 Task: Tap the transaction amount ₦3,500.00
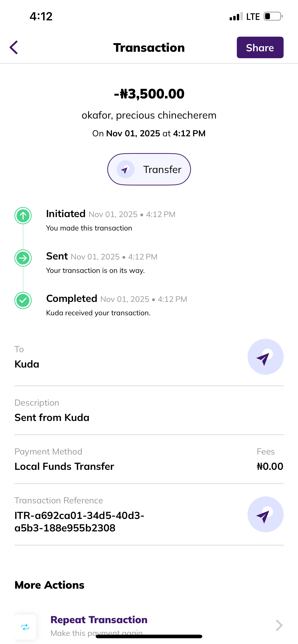point(149,94)
